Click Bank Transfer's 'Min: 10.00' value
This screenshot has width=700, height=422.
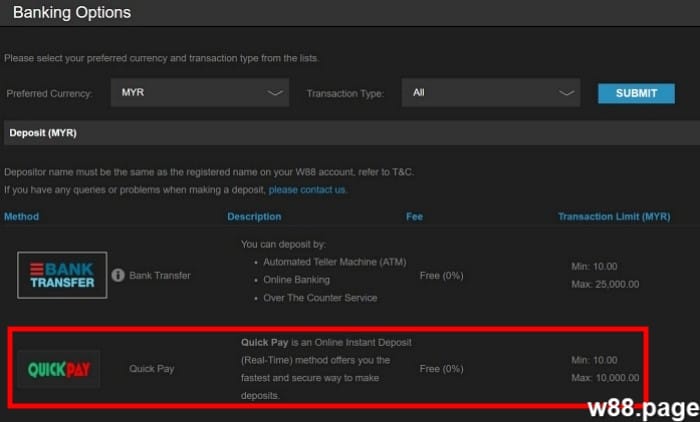coord(594,267)
